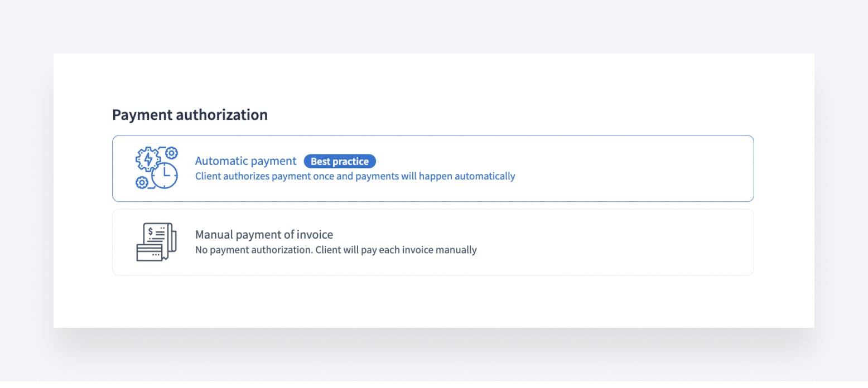Click the Best practice badge

click(x=340, y=162)
